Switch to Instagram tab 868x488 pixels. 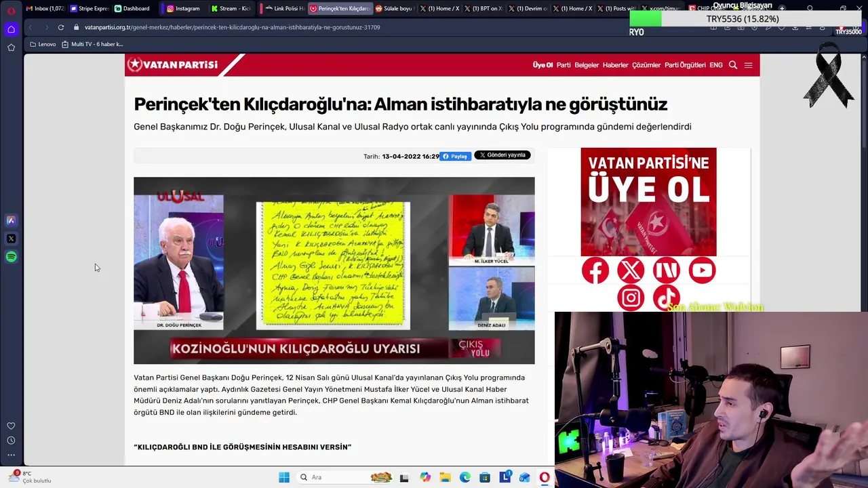pyautogui.click(x=184, y=8)
